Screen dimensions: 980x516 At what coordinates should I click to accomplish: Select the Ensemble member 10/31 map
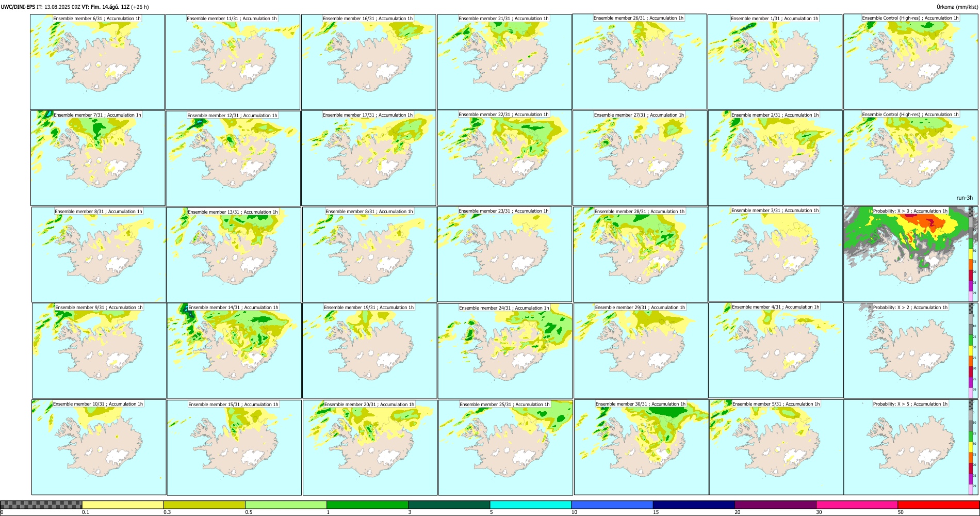tap(99, 447)
